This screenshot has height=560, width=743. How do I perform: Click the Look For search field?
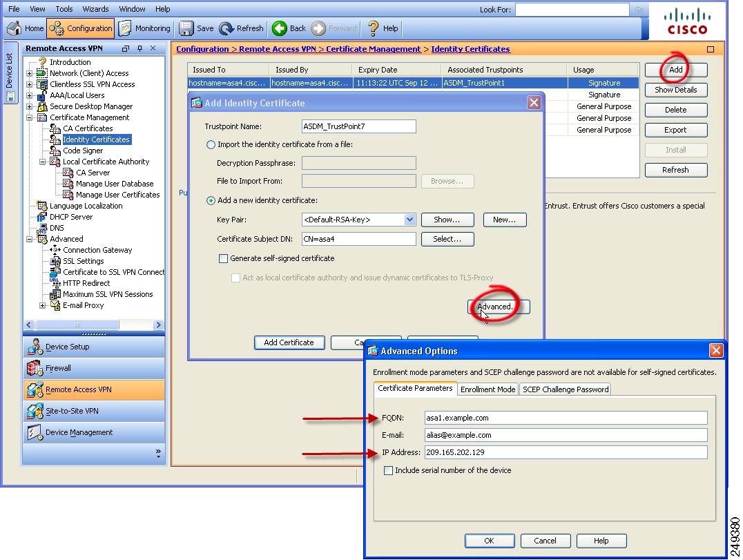pos(572,10)
